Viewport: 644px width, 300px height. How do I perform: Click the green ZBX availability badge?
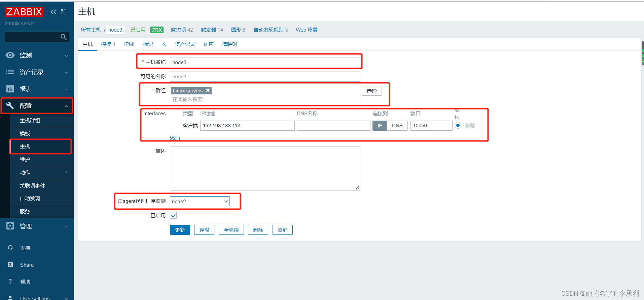(x=157, y=30)
